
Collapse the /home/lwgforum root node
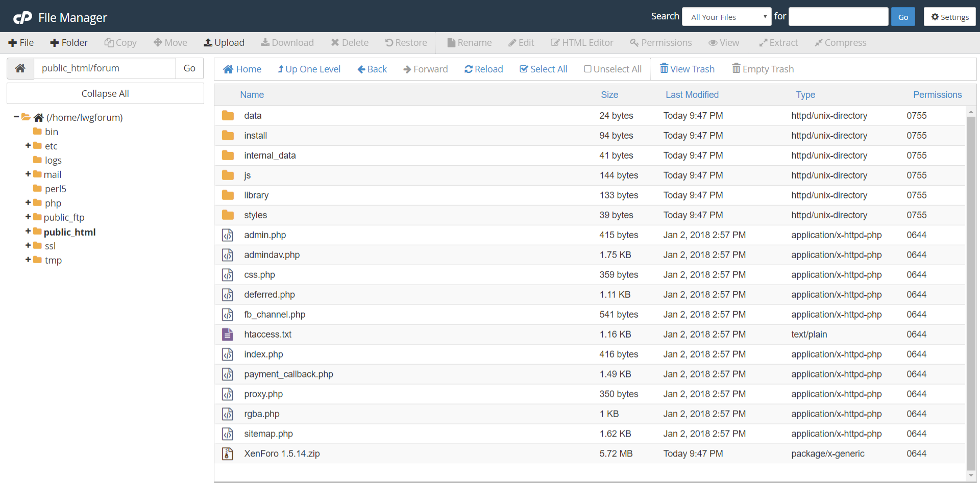tap(16, 117)
